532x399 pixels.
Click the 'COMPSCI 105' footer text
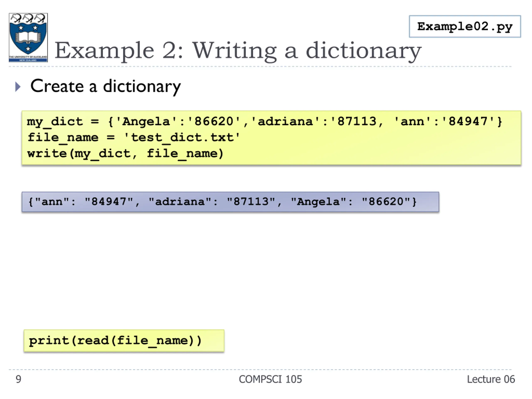[x=270, y=379]
